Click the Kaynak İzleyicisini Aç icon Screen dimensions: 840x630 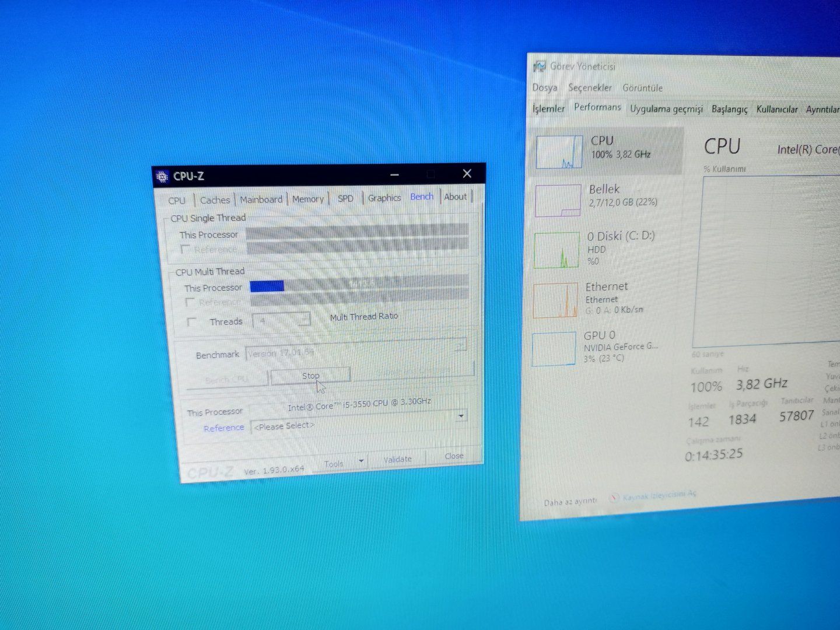pyautogui.click(x=614, y=498)
